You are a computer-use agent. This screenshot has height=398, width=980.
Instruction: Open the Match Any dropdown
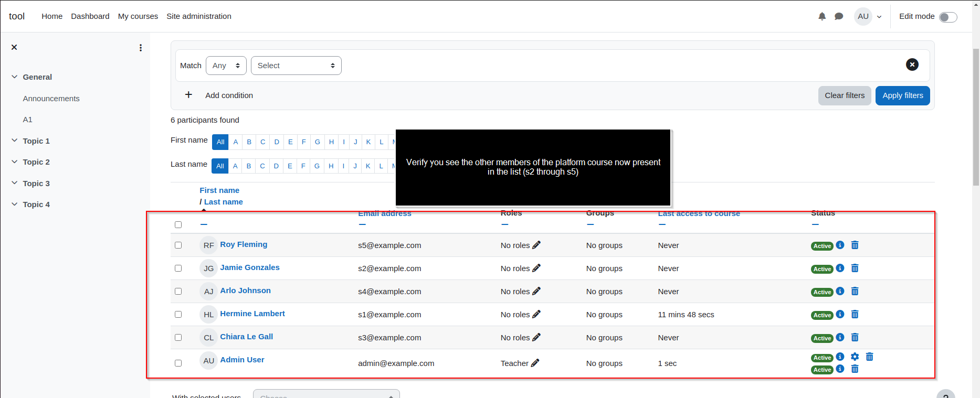(226, 66)
